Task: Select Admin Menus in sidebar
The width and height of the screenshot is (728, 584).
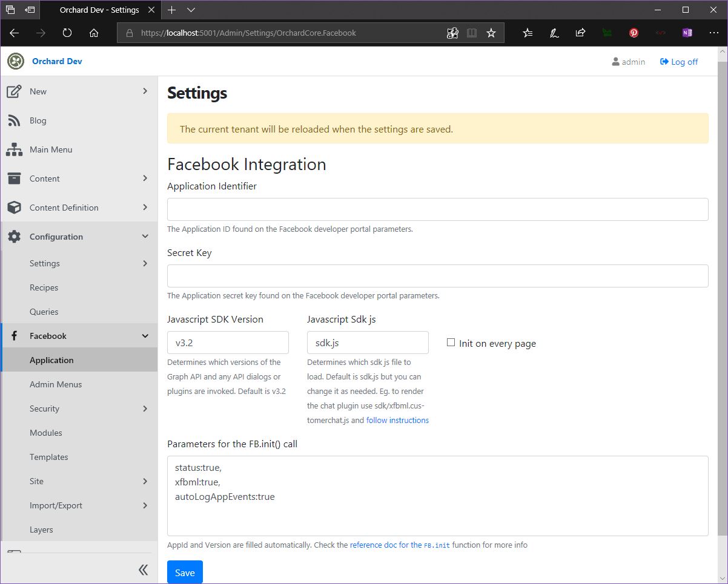Action: 56,384
